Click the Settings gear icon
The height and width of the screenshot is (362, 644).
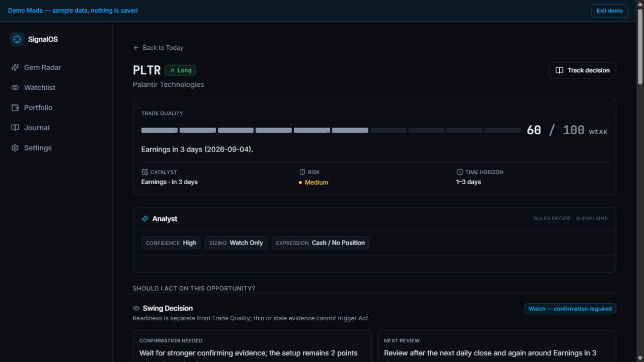pos(15,148)
